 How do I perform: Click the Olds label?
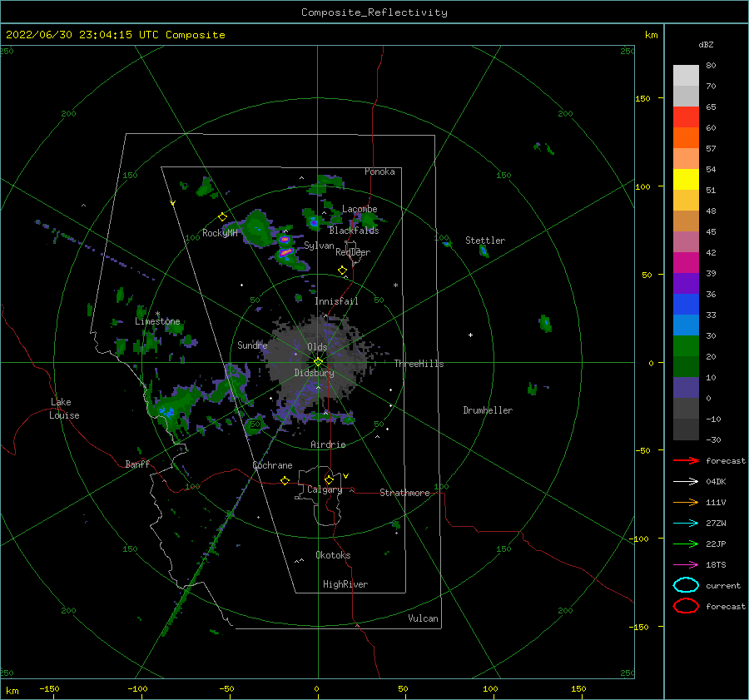point(317,347)
